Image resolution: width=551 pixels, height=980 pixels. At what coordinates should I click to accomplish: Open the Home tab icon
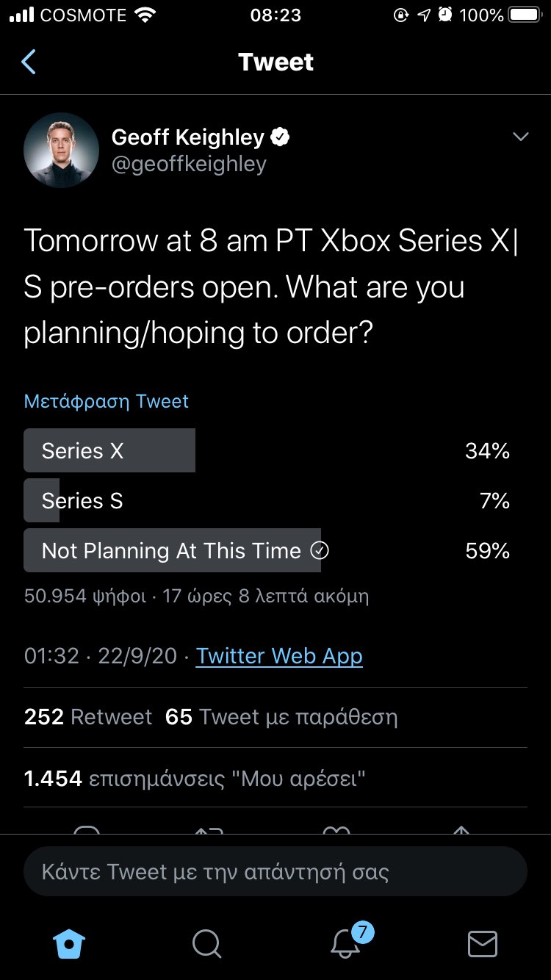[x=70, y=943]
